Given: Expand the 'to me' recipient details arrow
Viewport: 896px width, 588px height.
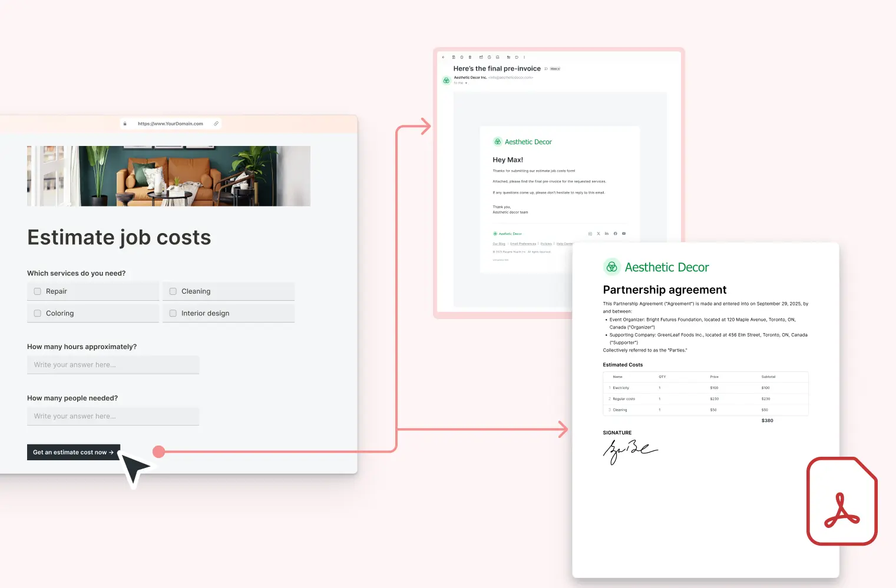Looking at the screenshot, I should 466,83.
